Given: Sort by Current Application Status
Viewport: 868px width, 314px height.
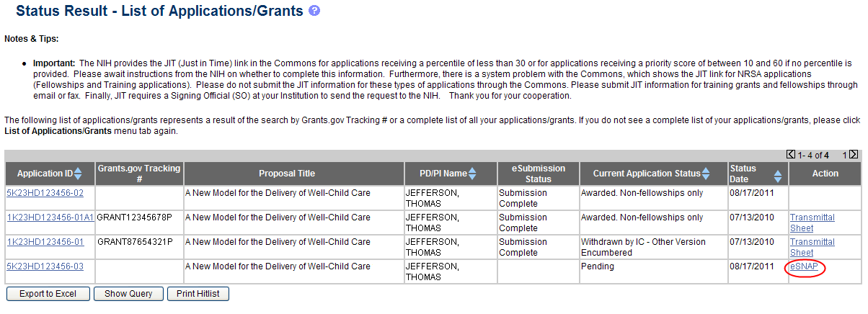Looking at the screenshot, I should (706, 174).
